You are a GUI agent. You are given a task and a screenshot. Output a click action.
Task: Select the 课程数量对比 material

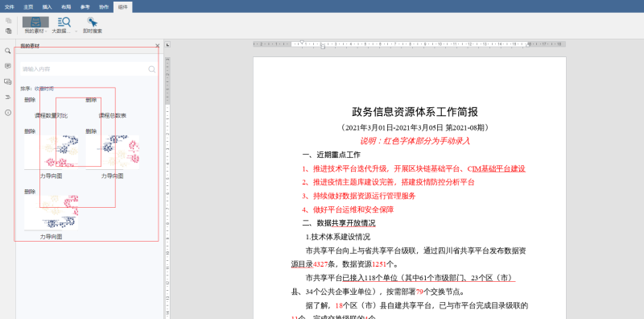click(x=51, y=116)
